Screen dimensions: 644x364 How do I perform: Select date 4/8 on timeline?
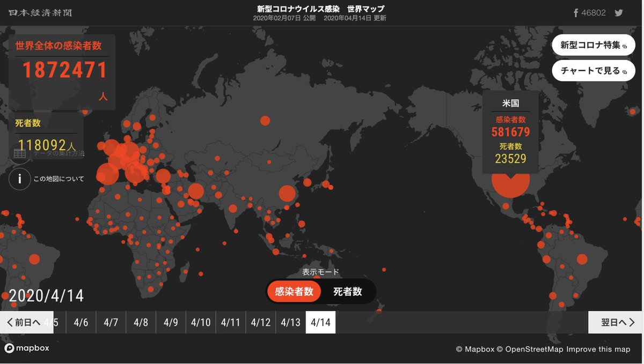(141, 322)
